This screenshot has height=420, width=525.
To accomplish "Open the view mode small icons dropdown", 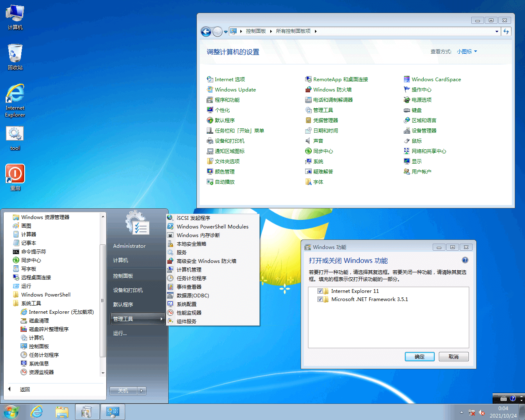I will (467, 52).
